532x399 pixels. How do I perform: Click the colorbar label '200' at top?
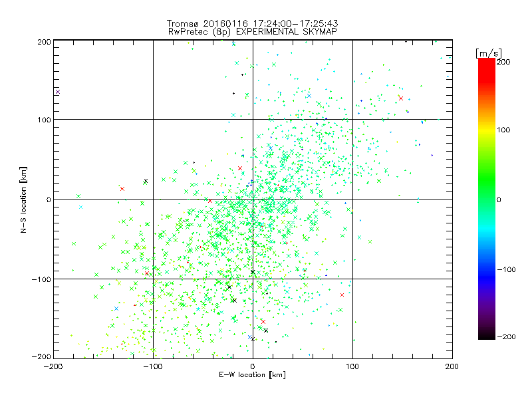(503, 62)
